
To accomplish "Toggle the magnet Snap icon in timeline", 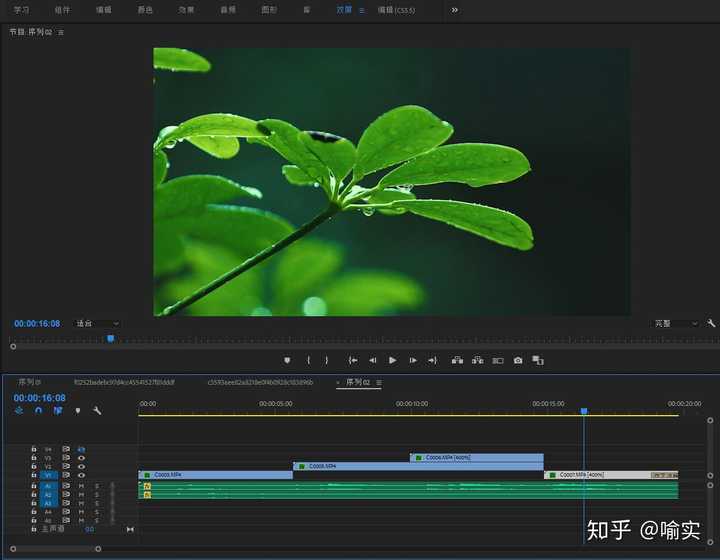I will coord(39,410).
